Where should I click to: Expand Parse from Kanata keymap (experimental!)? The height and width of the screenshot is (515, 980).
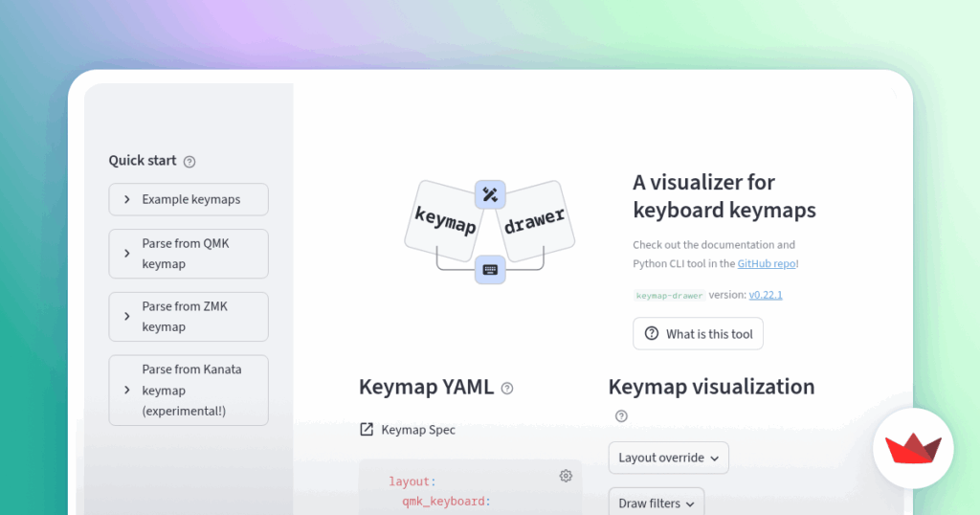click(189, 391)
